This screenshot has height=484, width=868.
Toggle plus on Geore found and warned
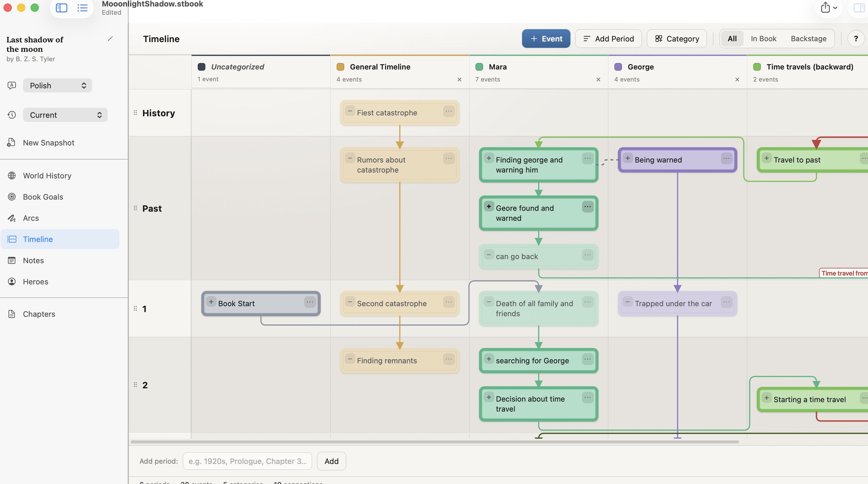(x=489, y=206)
